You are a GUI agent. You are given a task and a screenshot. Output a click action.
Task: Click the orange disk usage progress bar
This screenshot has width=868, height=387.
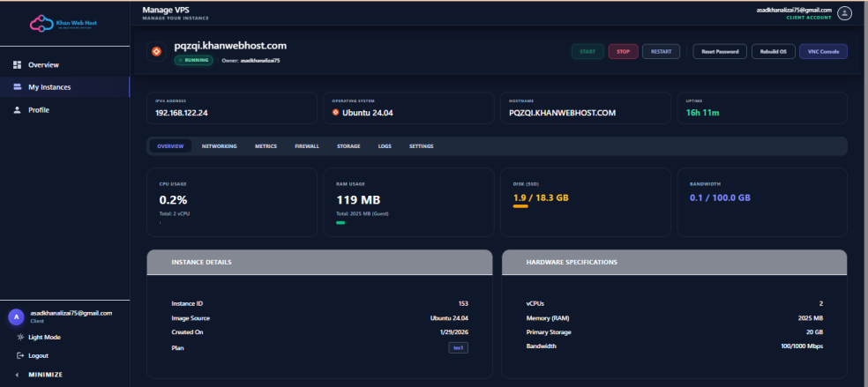(x=520, y=206)
